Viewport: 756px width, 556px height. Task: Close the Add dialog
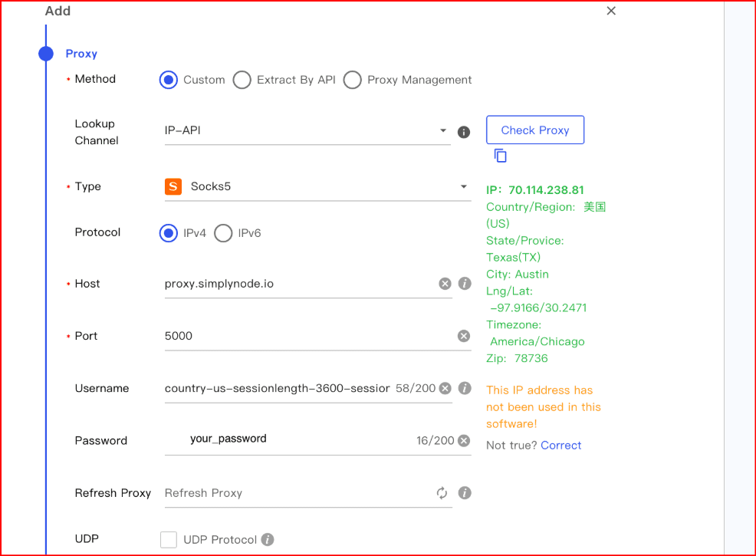[611, 11]
